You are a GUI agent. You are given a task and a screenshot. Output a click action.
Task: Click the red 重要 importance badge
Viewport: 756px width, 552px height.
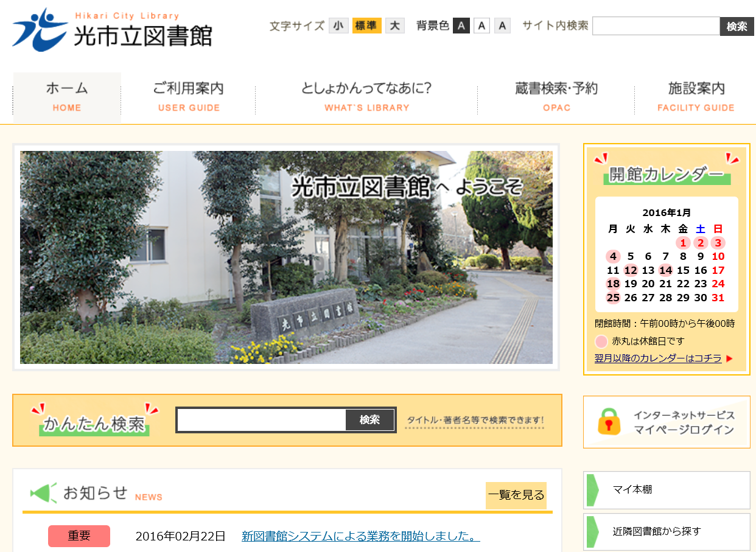79,536
